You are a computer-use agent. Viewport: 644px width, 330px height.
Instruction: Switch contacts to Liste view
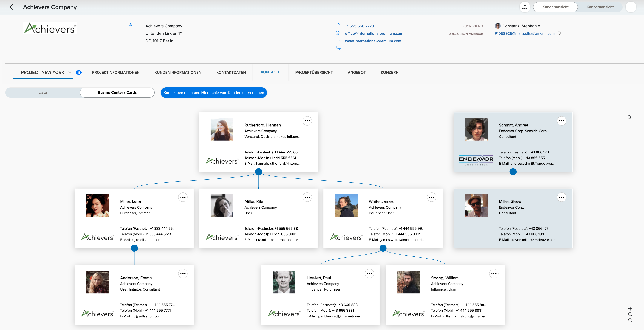pyautogui.click(x=42, y=93)
